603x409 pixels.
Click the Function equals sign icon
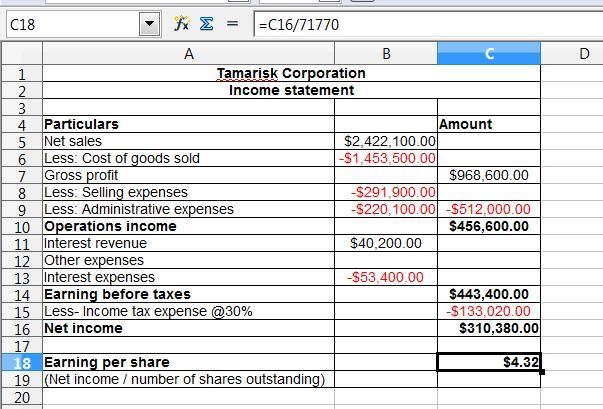coord(232,24)
